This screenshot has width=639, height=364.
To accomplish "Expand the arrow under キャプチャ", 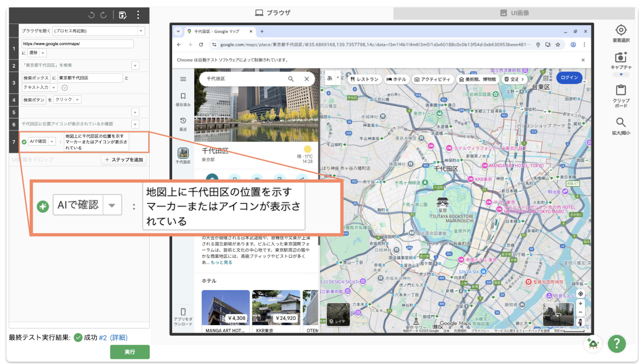I will click(x=621, y=74).
